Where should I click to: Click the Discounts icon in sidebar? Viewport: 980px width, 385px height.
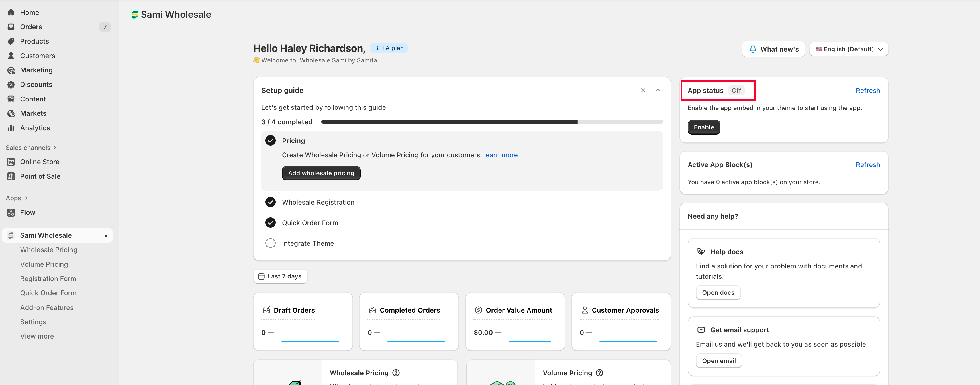(11, 85)
